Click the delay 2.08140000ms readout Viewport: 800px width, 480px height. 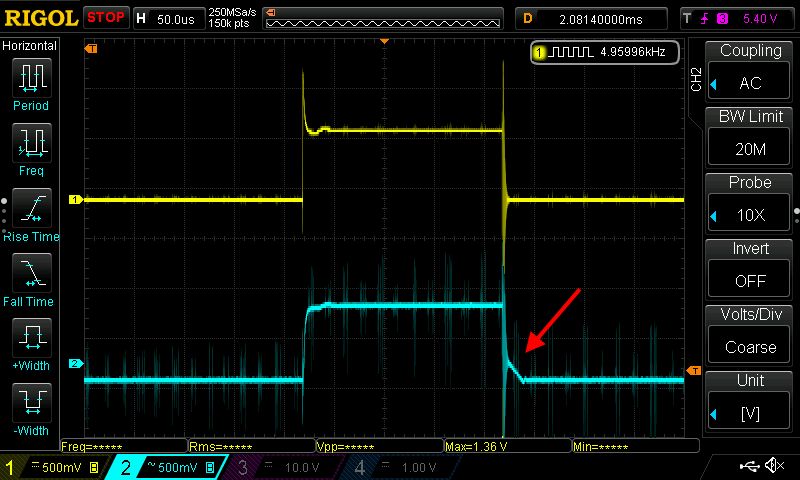point(601,19)
